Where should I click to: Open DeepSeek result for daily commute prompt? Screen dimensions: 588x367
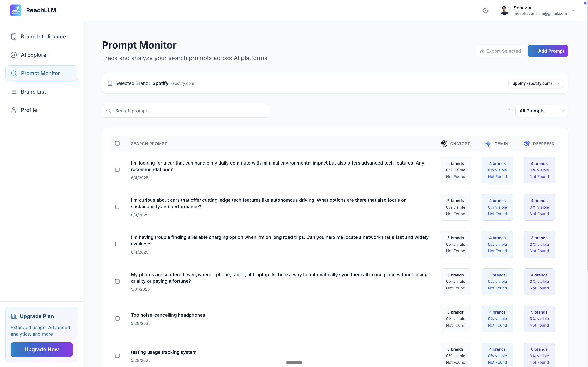[x=539, y=170]
